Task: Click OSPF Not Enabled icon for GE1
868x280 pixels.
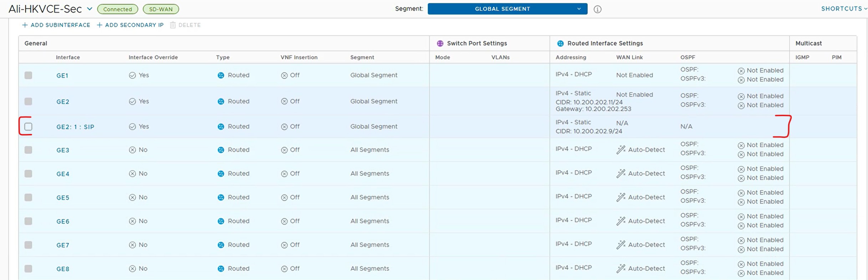Action: point(741,71)
